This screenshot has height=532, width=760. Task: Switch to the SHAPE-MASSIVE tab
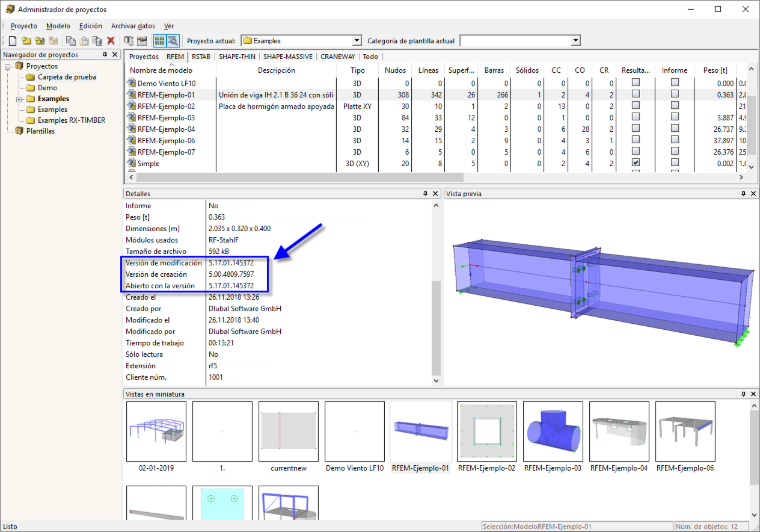coord(288,57)
